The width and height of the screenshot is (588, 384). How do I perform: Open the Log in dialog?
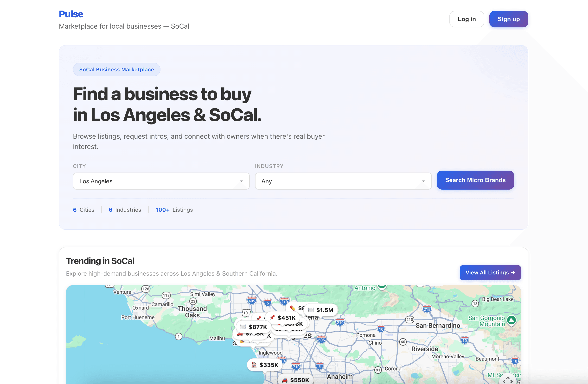pyautogui.click(x=467, y=19)
